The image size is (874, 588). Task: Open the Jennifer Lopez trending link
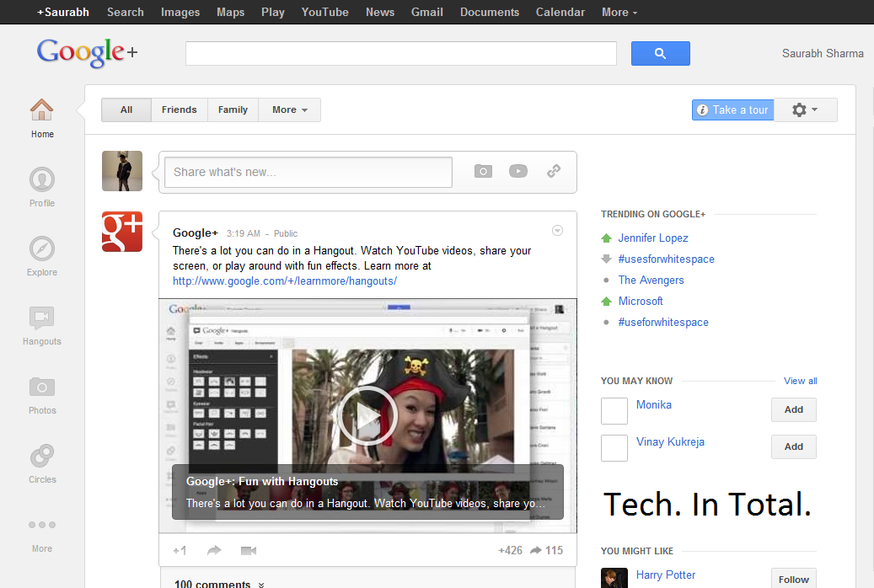653,238
